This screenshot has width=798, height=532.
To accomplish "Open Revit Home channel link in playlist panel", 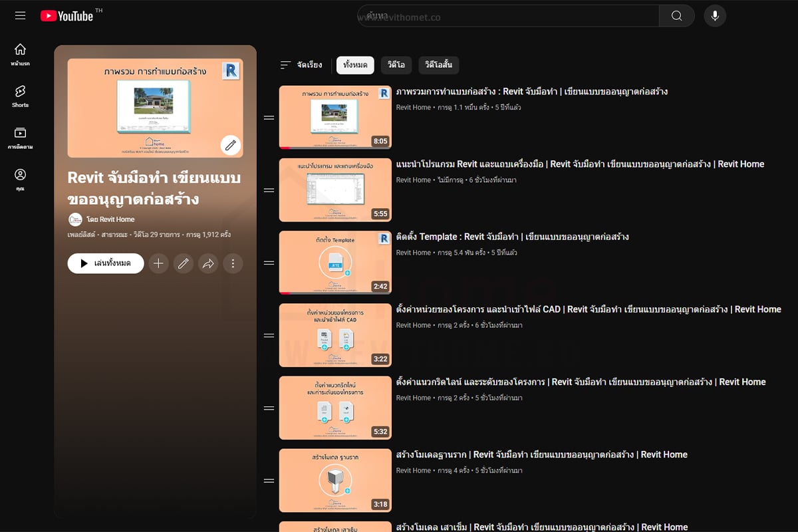I will point(110,219).
